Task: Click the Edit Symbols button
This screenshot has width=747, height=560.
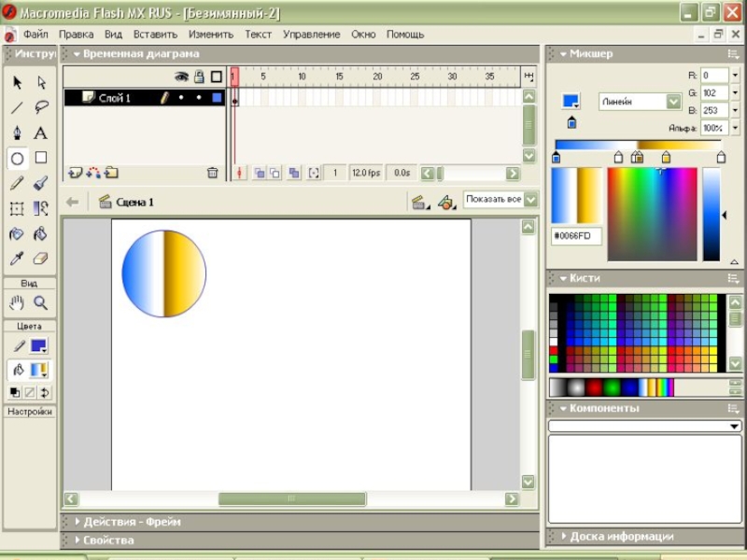Action: pos(447,203)
